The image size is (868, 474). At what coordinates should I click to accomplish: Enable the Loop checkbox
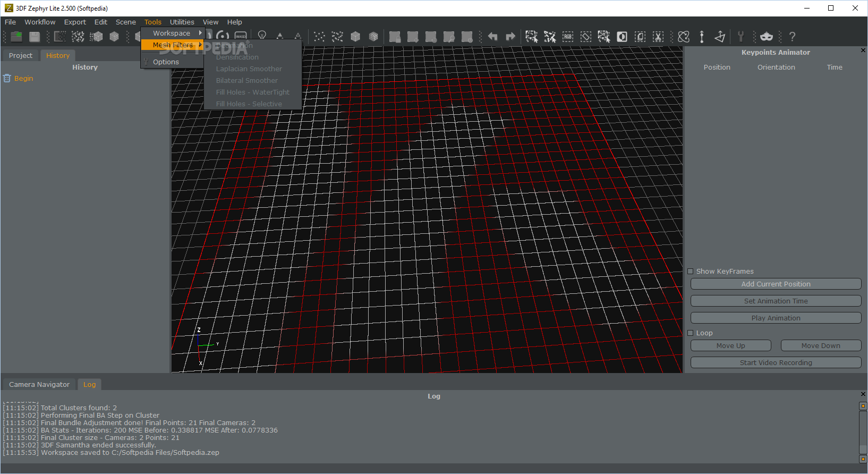pyautogui.click(x=691, y=333)
